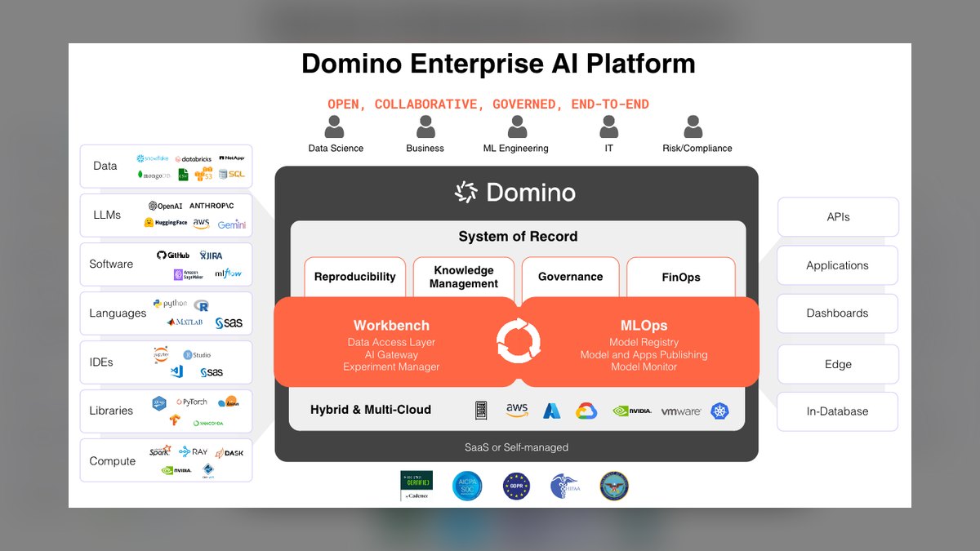This screenshot has width=980, height=551.
Task: Click the NVIDIA logo in Hybrid & Multi-Cloud
Action: point(632,411)
